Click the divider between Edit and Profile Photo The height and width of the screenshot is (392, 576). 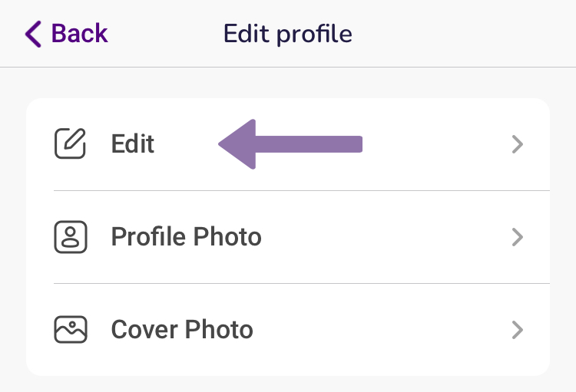tap(302, 191)
